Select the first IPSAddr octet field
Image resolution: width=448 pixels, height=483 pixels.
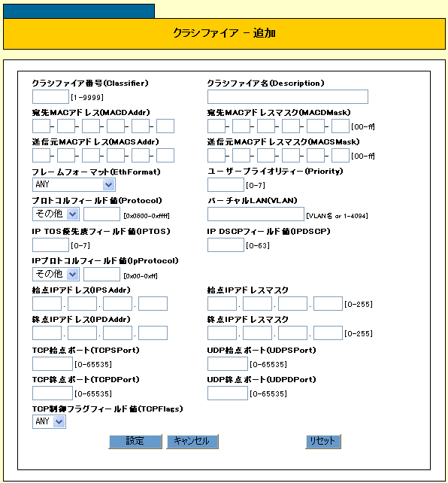point(47,303)
